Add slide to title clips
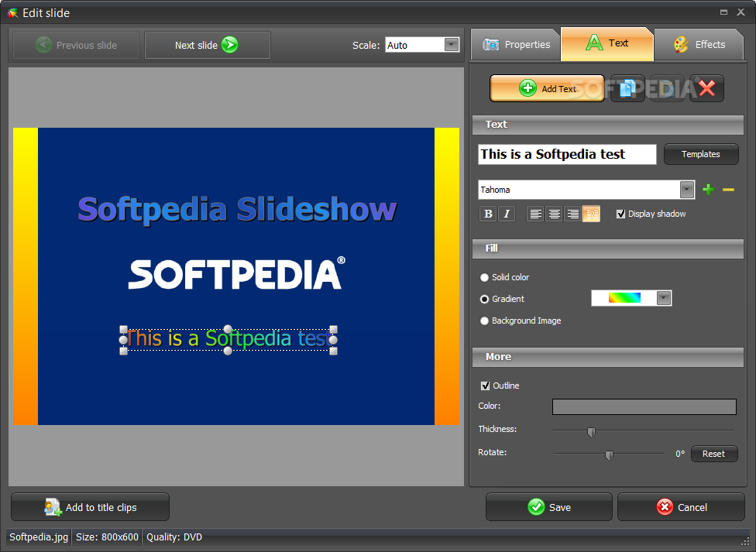 click(x=90, y=506)
